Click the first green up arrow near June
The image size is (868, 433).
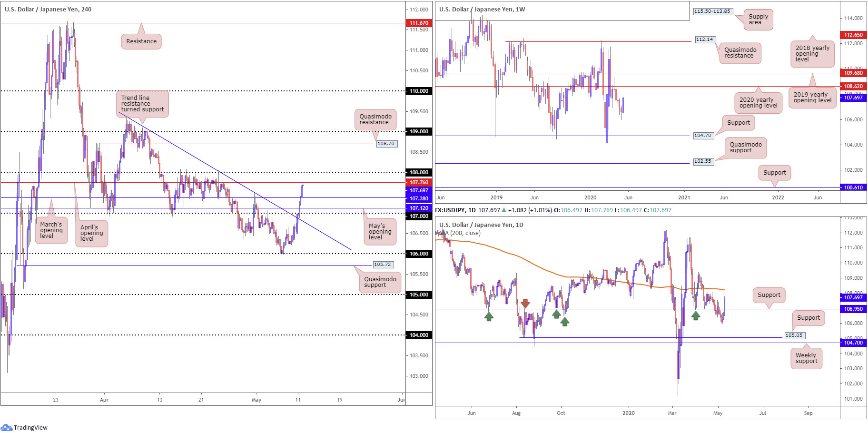(x=489, y=316)
